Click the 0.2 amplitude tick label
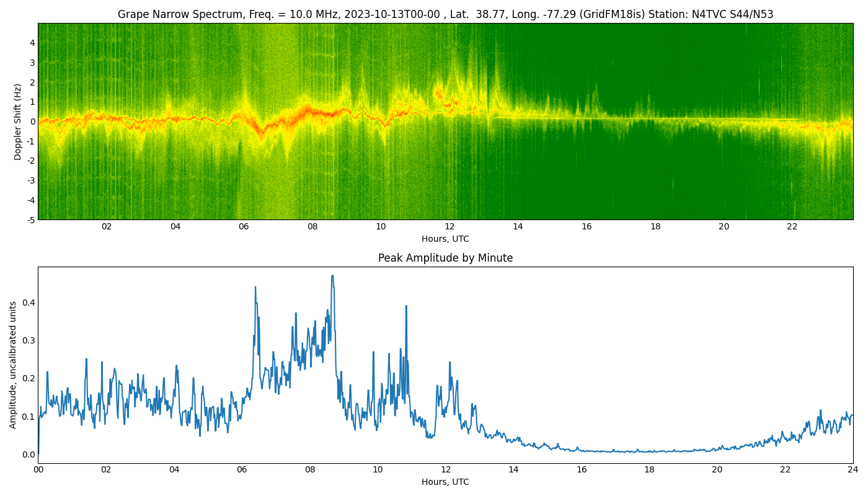The height and width of the screenshot is (496, 868). [x=27, y=378]
